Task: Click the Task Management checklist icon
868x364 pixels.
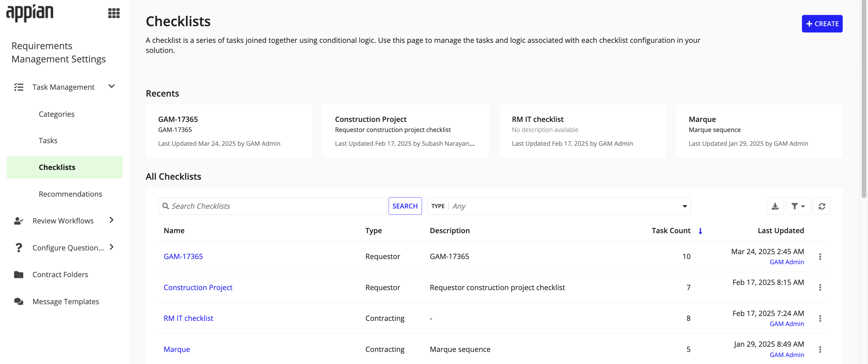Action: coord(19,87)
